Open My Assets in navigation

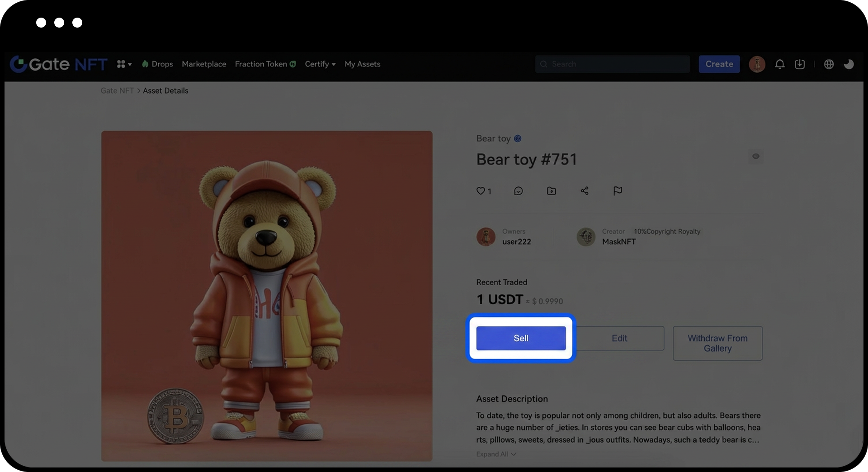pos(362,64)
